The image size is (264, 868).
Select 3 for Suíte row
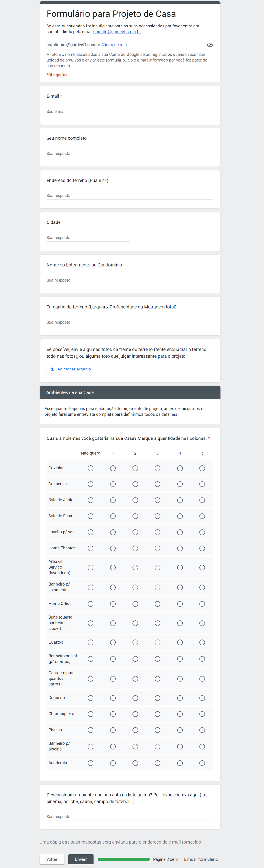[x=158, y=623]
